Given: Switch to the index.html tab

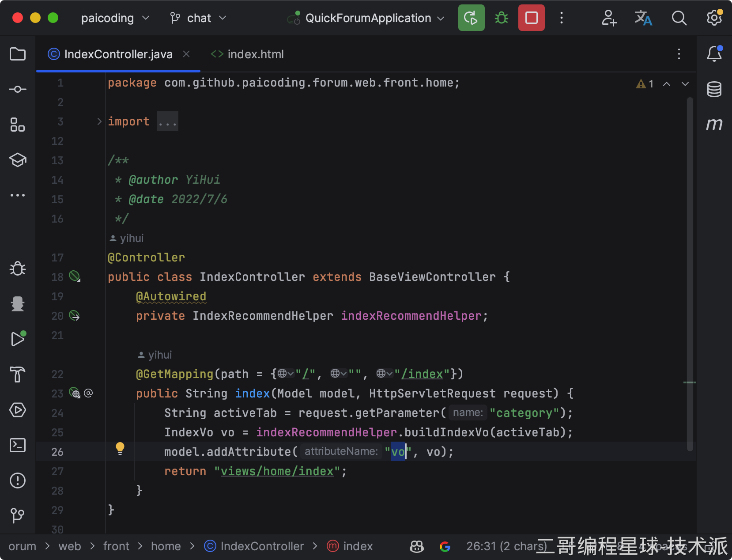Looking at the screenshot, I should click(x=247, y=54).
